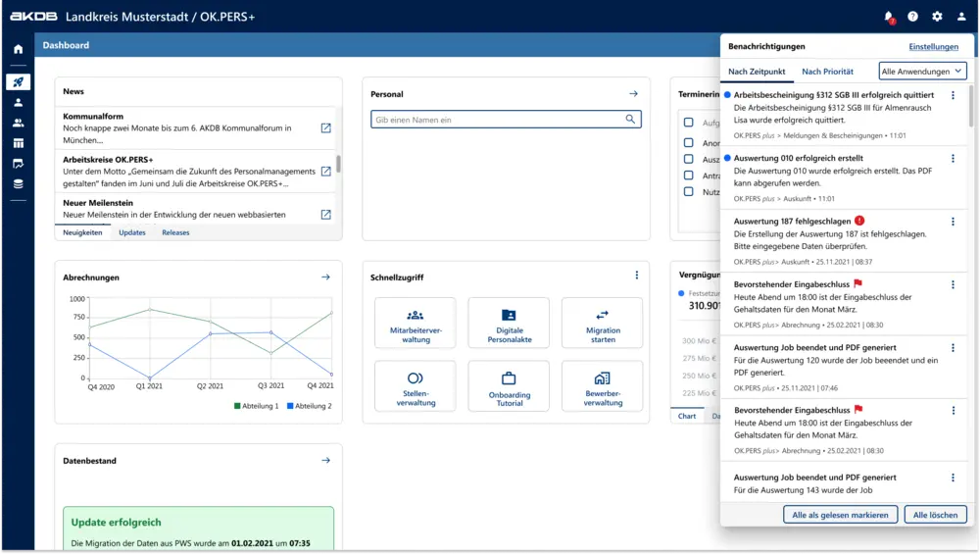Open options menu for Auswertung 187 fehlgeschlagen

click(x=953, y=222)
